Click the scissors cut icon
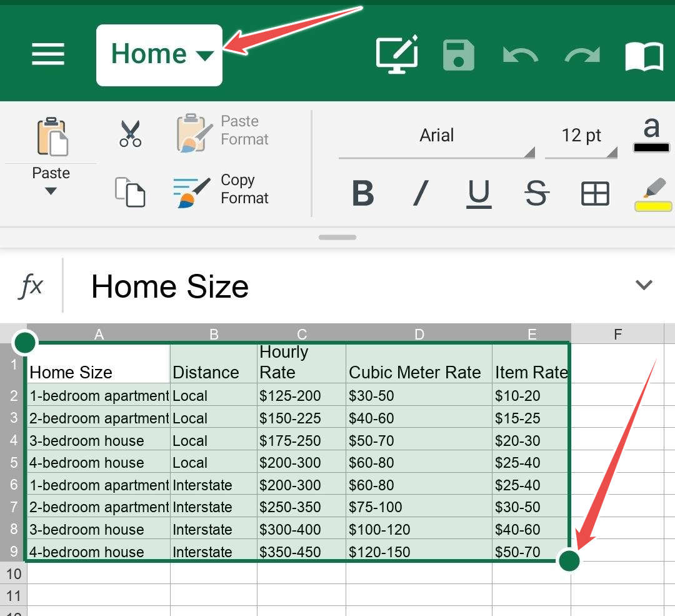 [x=130, y=133]
